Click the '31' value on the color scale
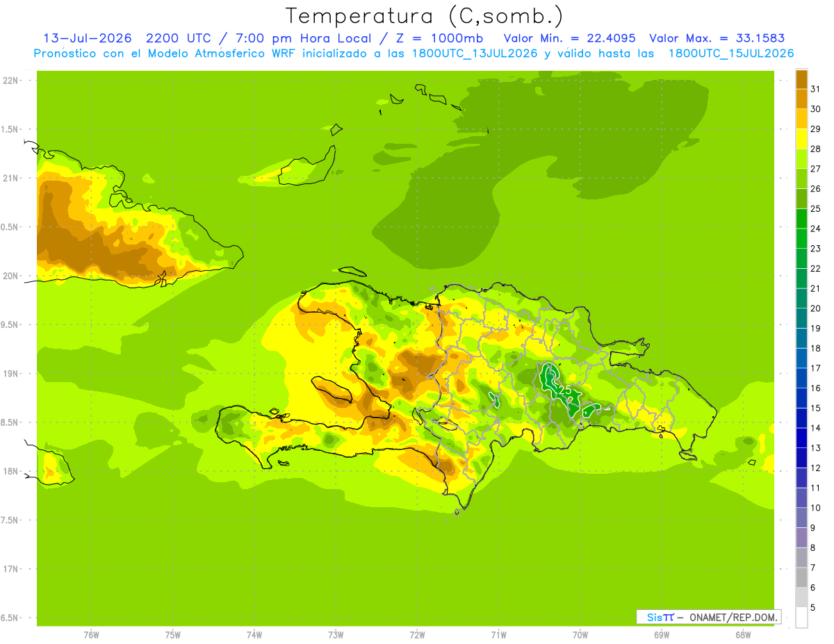The image size is (834, 644). 816,88
